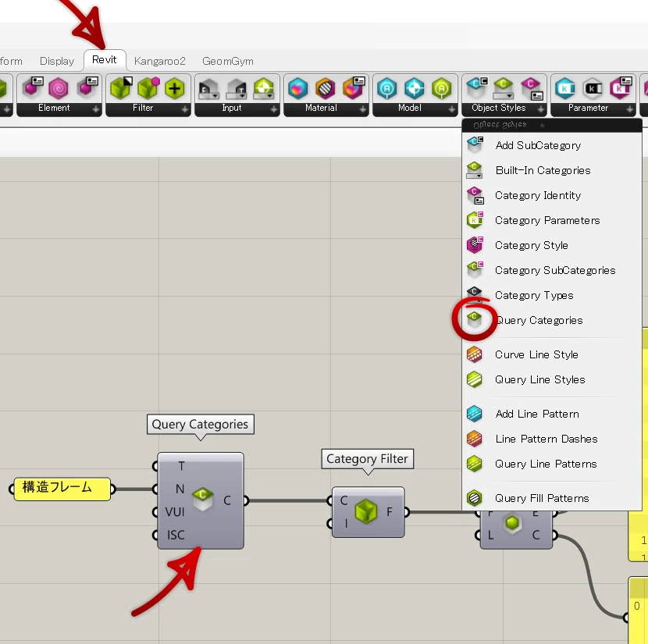This screenshot has width=648, height=644.
Task: Click green plus hexagon icon in Filter panel
Action: [x=175, y=88]
